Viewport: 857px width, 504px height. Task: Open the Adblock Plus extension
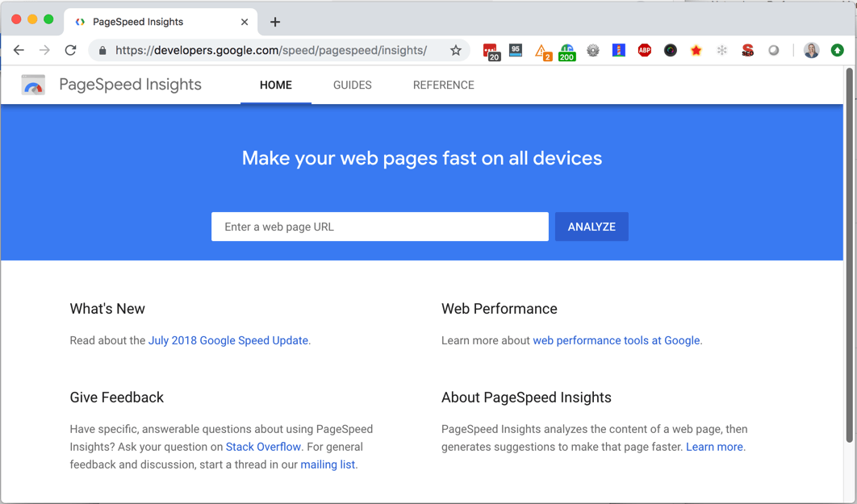644,50
